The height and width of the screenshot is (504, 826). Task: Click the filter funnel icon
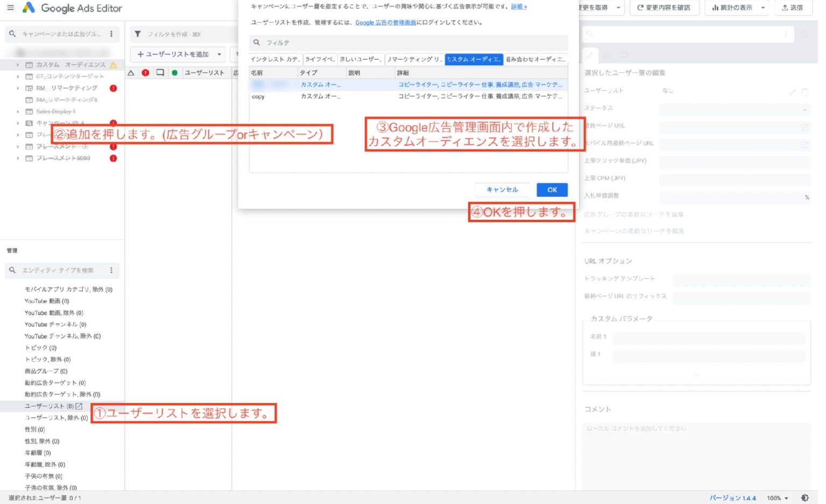tap(138, 34)
